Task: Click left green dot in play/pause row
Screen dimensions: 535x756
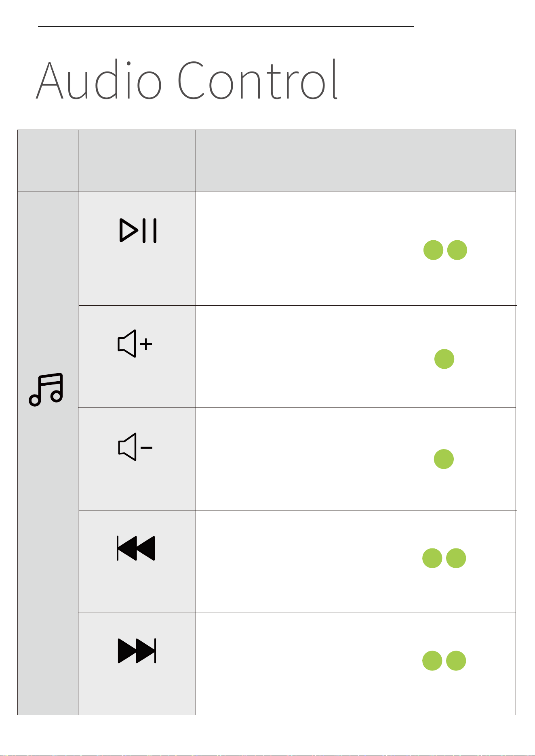Action: 433,250
